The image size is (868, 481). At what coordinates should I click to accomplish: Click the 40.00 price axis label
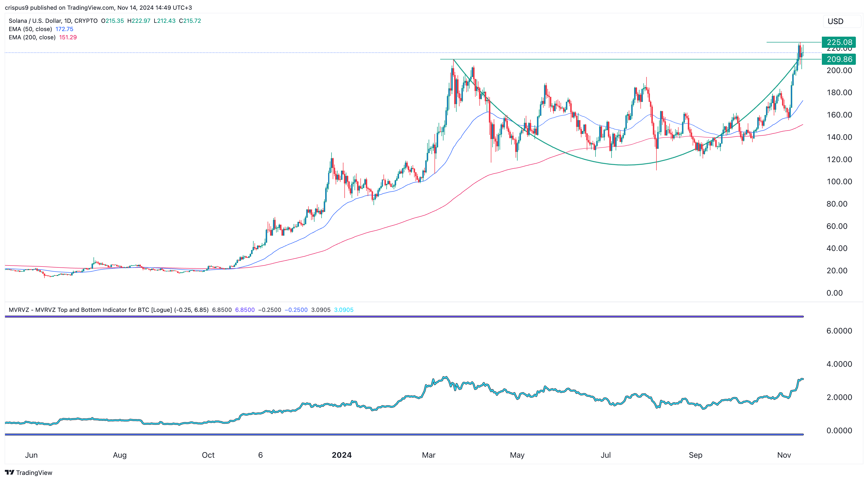tap(837, 249)
